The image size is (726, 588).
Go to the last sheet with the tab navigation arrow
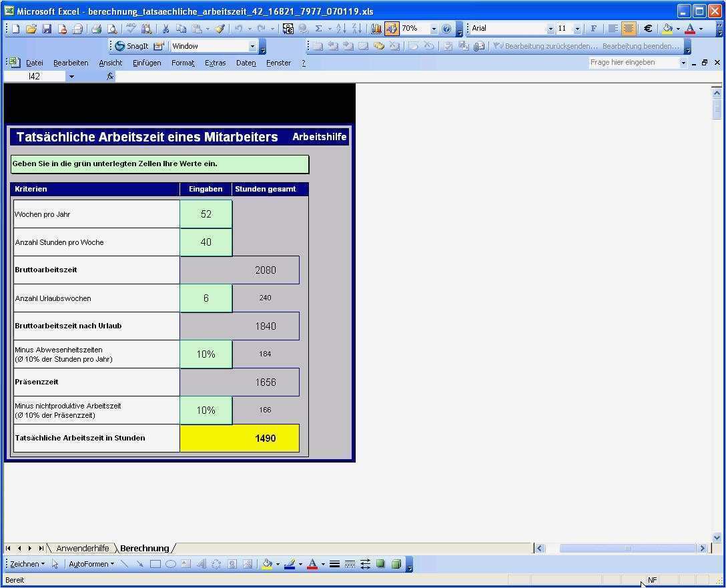[x=41, y=548]
